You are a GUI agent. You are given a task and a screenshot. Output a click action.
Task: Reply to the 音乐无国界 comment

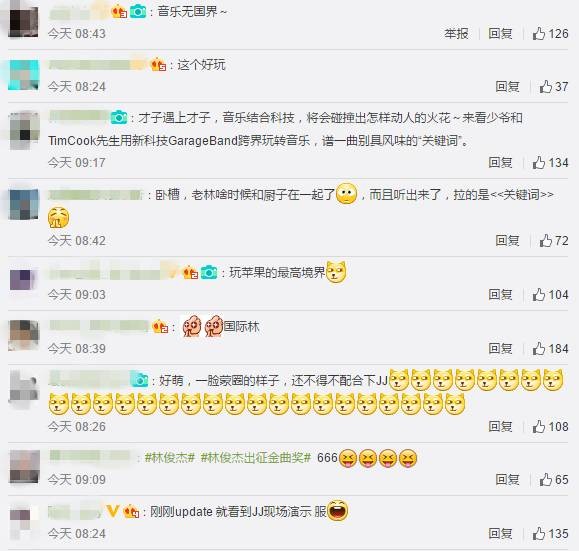(500, 34)
